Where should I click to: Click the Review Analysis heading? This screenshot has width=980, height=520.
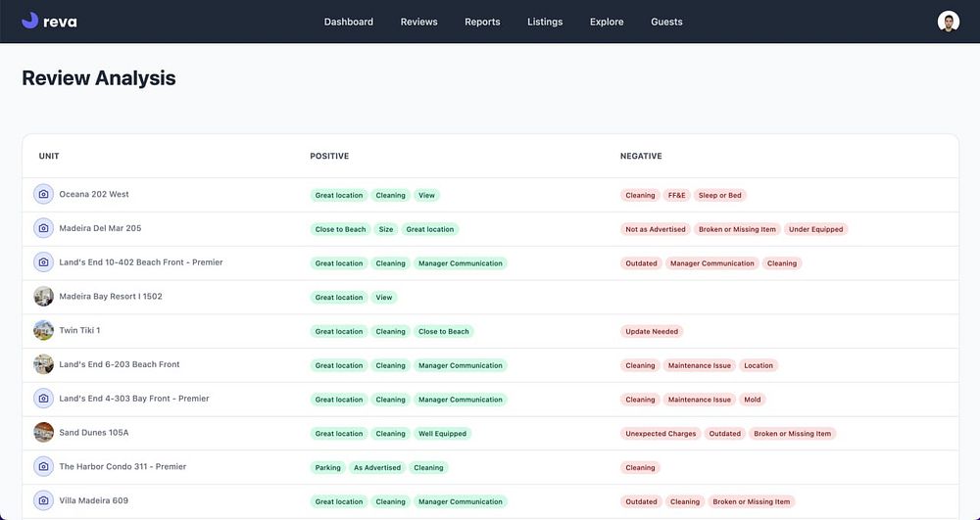(x=99, y=78)
